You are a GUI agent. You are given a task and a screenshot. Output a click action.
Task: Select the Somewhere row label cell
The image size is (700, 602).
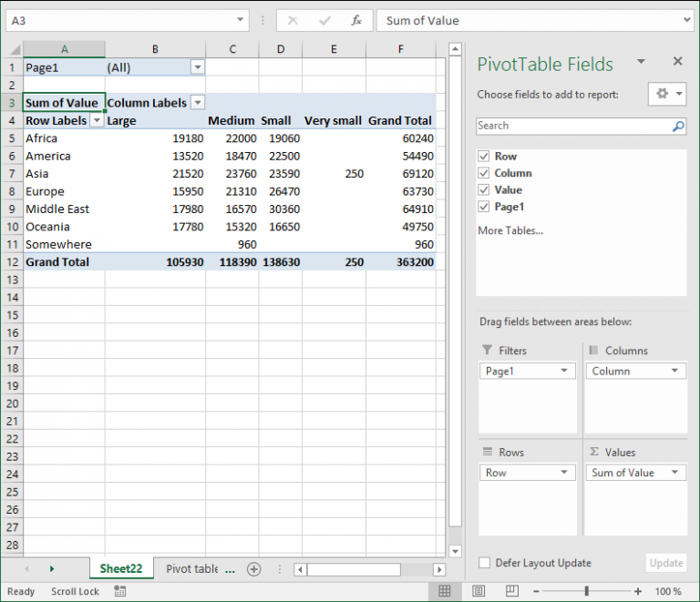click(x=65, y=244)
